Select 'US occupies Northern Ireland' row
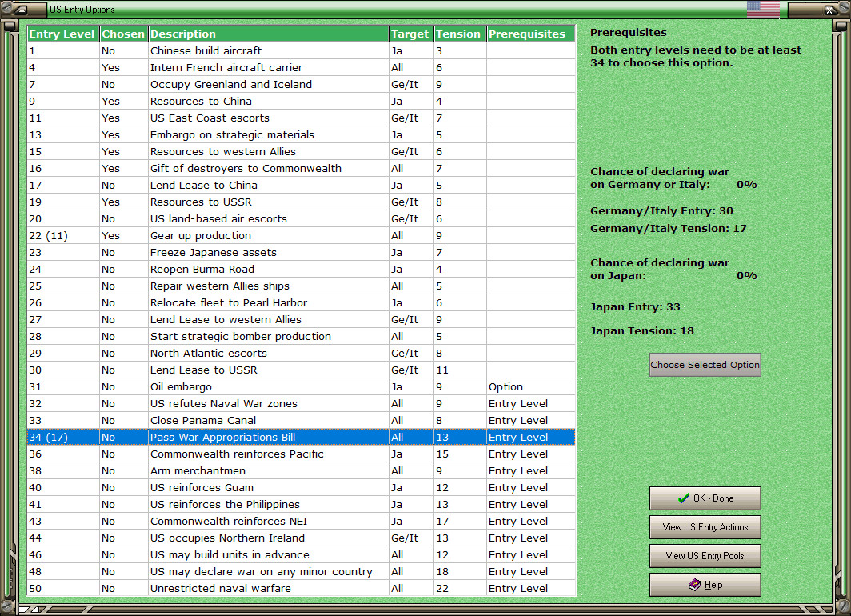Viewport: 851px width, 616px height. (x=302, y=538)
